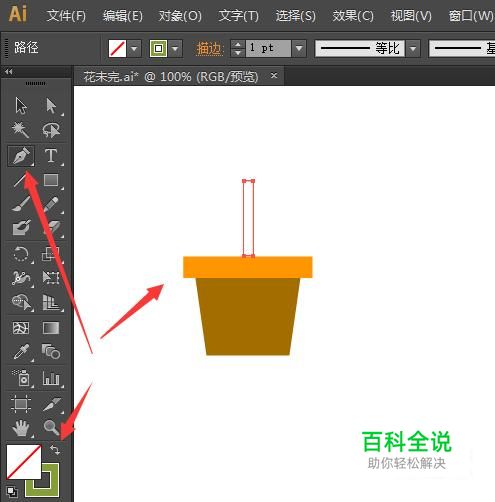This screenshot has width=495, height=502.
Task: Select the Mesh tool
Action: (x=21, y=328)
